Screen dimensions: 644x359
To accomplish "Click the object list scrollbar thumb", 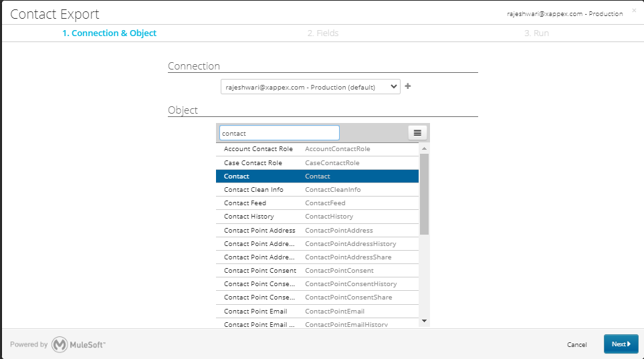I will pyautogui.click(x=424, y=194).
